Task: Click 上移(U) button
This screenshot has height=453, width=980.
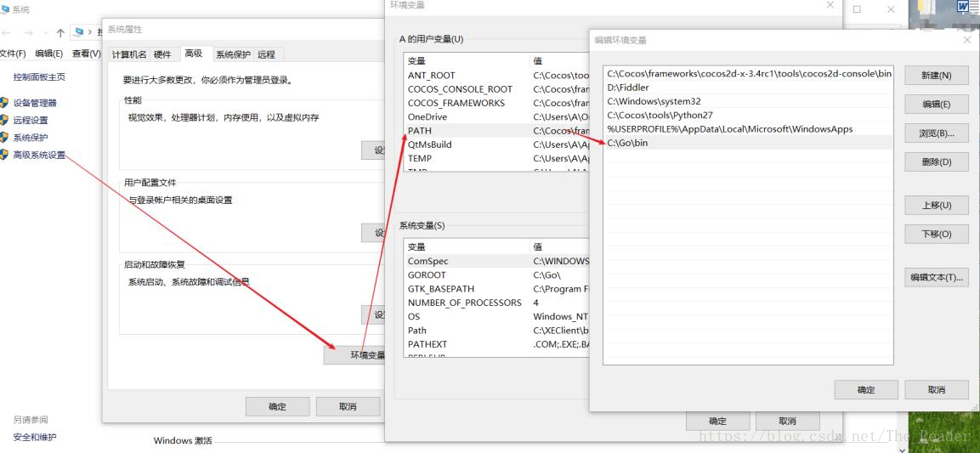Action: point(937,205)
